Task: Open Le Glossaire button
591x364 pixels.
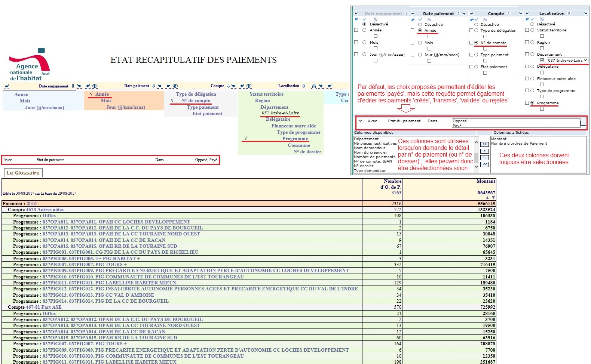Action: click(x=23, y=173)
